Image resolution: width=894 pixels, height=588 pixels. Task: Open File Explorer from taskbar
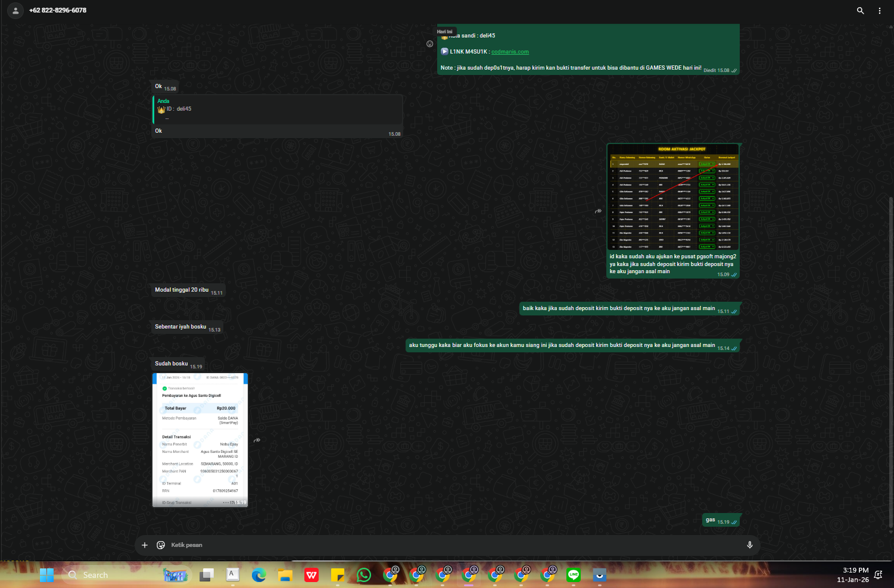tap(285, 575)
